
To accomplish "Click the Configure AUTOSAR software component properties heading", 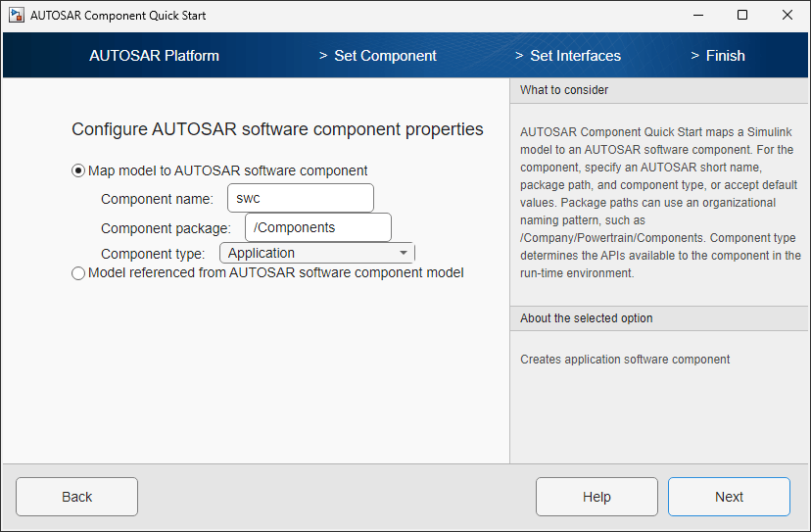I will 277,129.
